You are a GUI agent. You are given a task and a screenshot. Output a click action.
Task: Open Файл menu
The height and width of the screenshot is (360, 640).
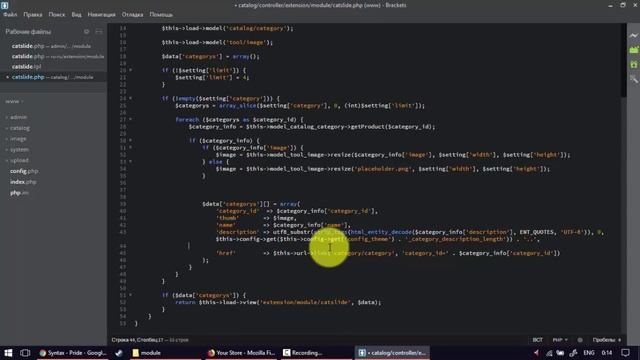pos(10,14)
